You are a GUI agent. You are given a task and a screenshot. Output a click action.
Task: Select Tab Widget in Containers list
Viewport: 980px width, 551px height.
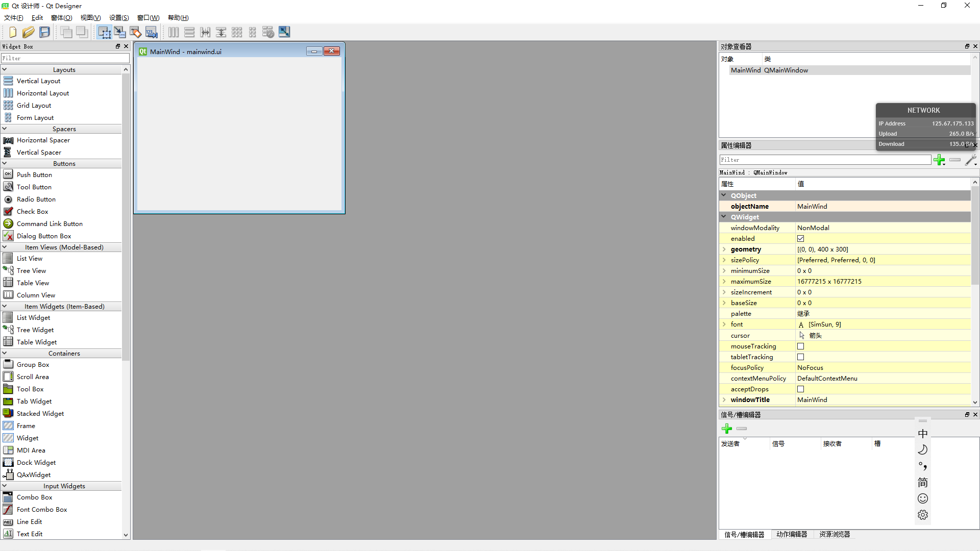click(x=34, y=402)
